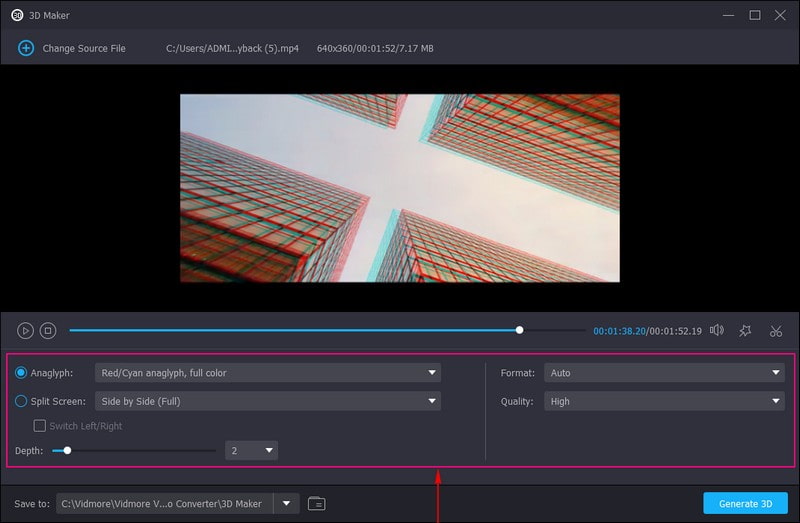Viewport: 800px width, 523px height.
Task: Click the Save to path field
Action: coord(165,503)
